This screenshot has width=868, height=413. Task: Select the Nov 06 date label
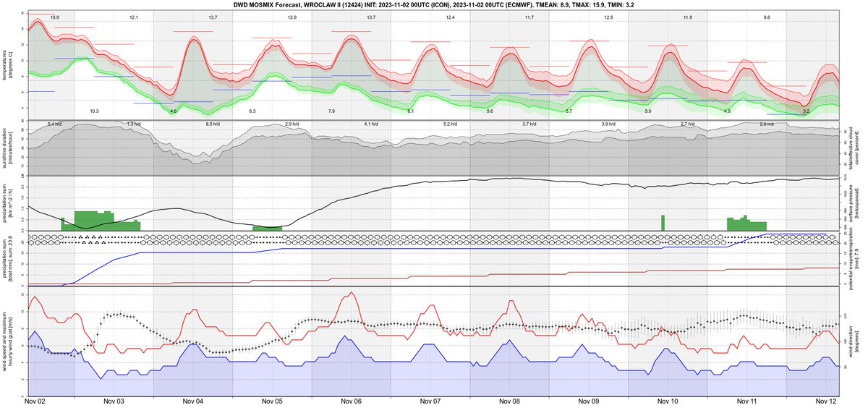tap(351, 401)
